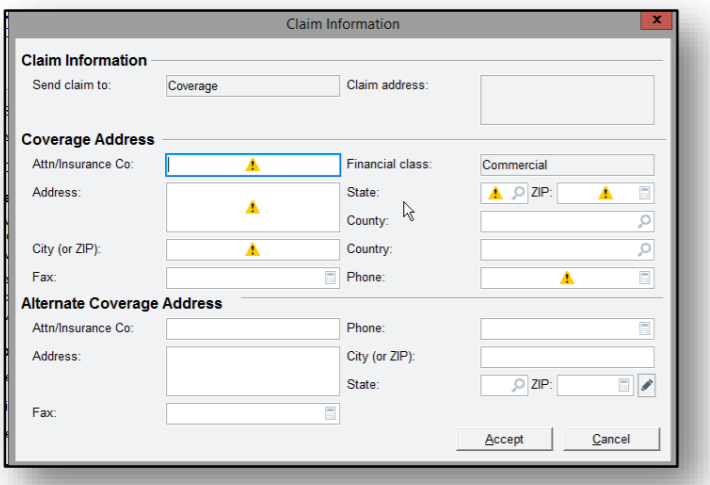This screenshot has height=485, width=710.
Task: Close the Claim Information dialog
Action: (x=656, y=20)
